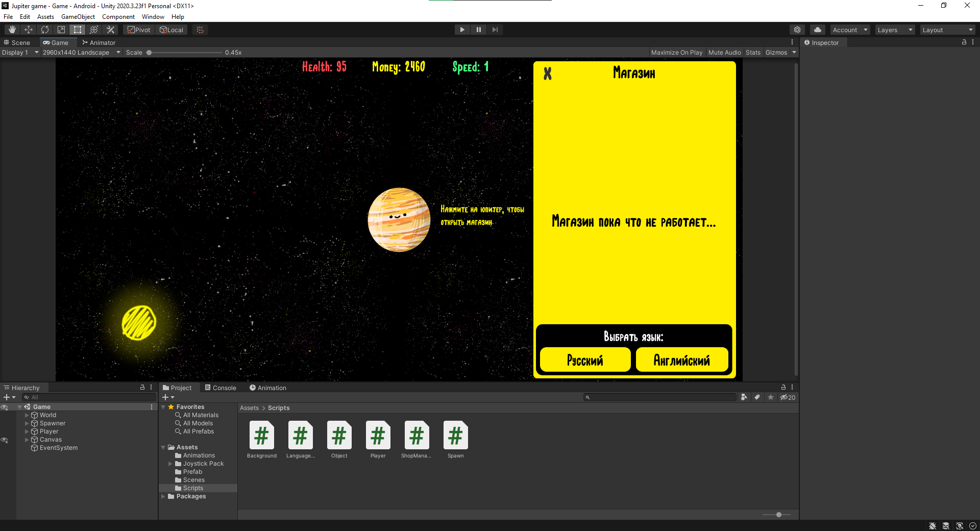
Task: Switch to the Console tab
Action: click(220, 388)
